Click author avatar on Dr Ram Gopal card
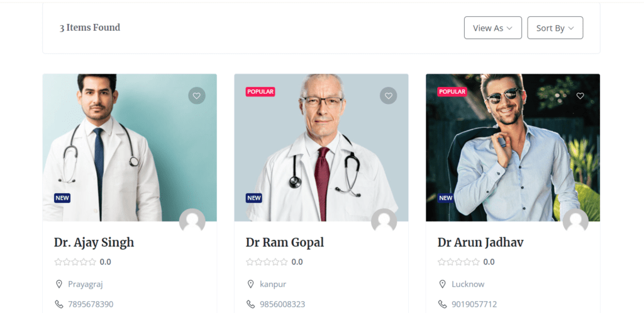Screen dimensions: 644x313 click(x=384, y=221)
